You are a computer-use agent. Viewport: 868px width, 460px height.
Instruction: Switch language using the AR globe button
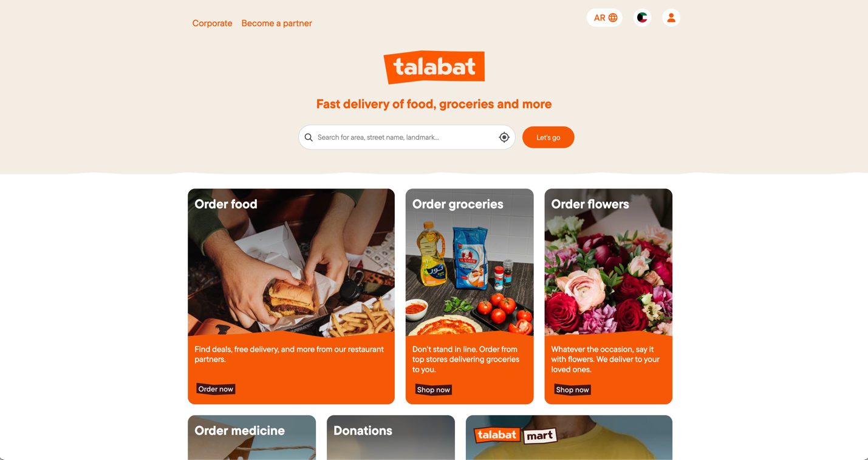604,18
